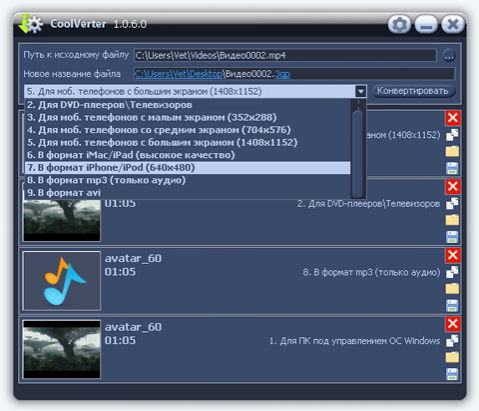This screenshot has width=479, height=411.
Task: Choose the medium screen 704x576 preset
Action: click(x=188, y=130)
